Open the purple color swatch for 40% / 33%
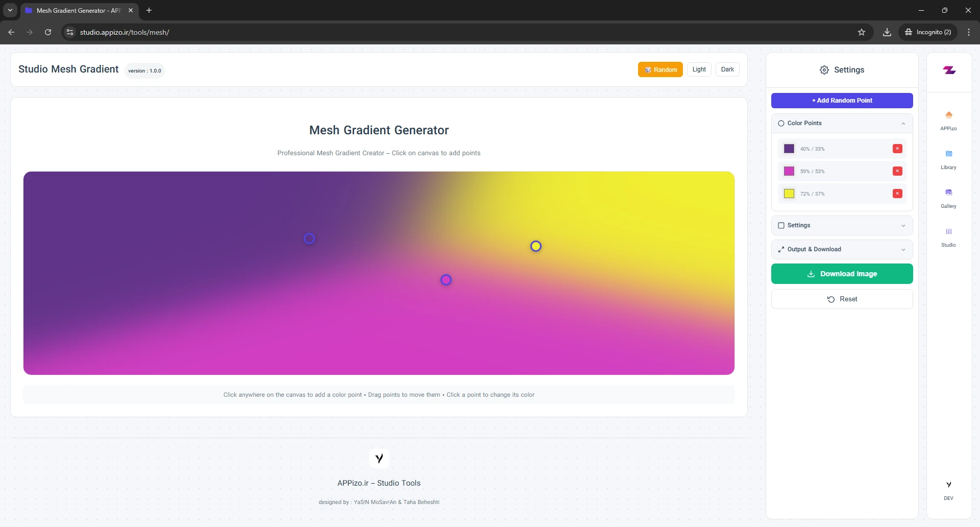This screenshot has width=980, height=527. (789, 149)
